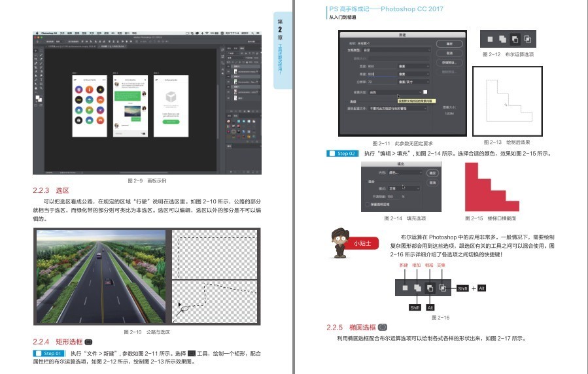The image size is (588, 374).
Task: Click the red staircase shape in figure 2-15
Action: (491, 188)
